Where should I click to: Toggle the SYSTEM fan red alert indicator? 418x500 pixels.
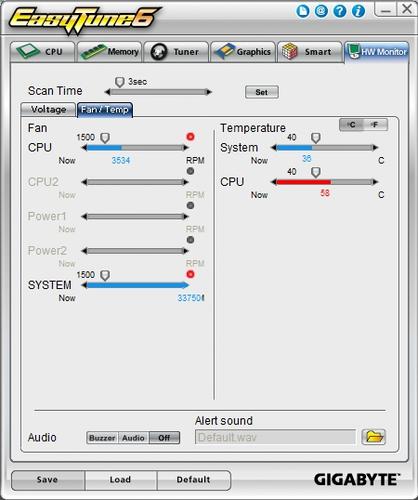click(190, 274)
